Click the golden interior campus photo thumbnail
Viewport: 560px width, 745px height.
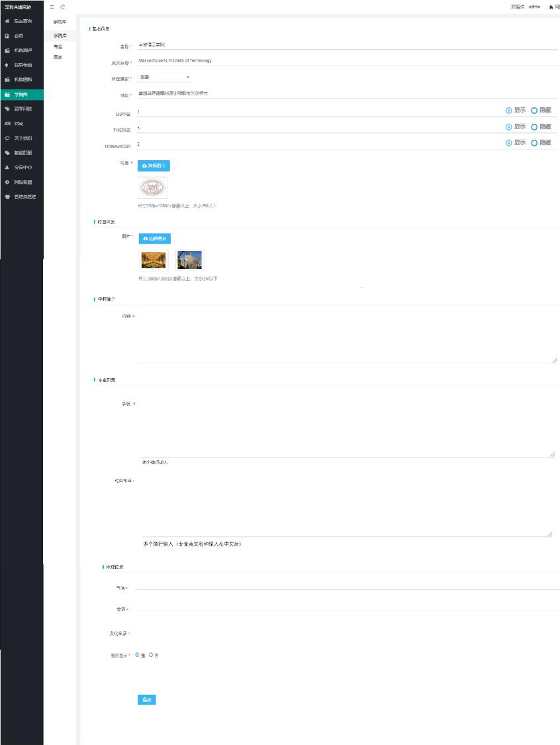click(154, 260)
